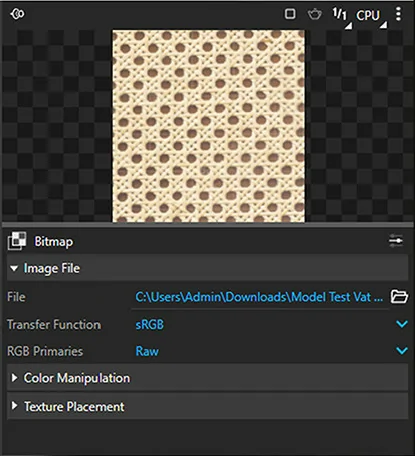The height and width of the screenshot is (456, 415).
Task: Click the cane texture preview thumbnail
Action: (x=208, y=126)
